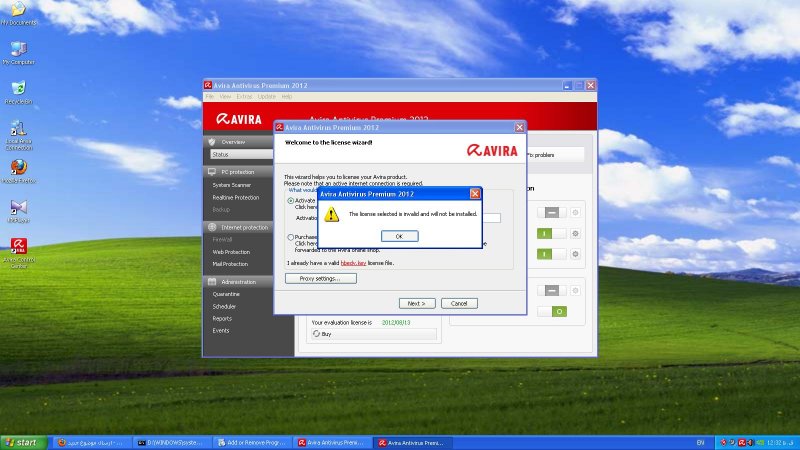Open My Computer desktop icon

[18, 53]
